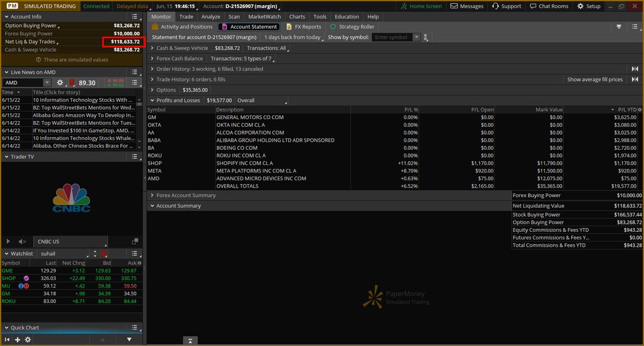Change '1 days back from today' dropdown
The height and width of the screenshot is (346, 644).
click(294, 38)
